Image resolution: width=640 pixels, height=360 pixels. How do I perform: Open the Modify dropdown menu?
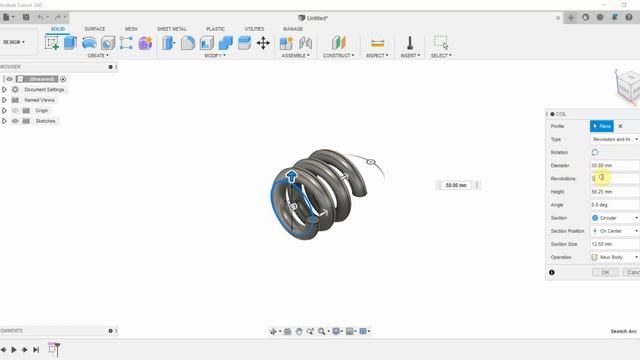point(215,56)
